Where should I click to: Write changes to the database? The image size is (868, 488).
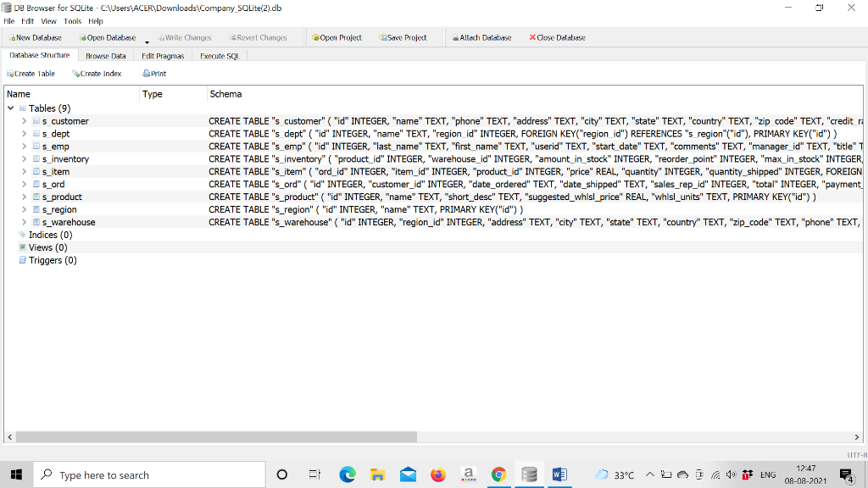click(x=185, y=37)
